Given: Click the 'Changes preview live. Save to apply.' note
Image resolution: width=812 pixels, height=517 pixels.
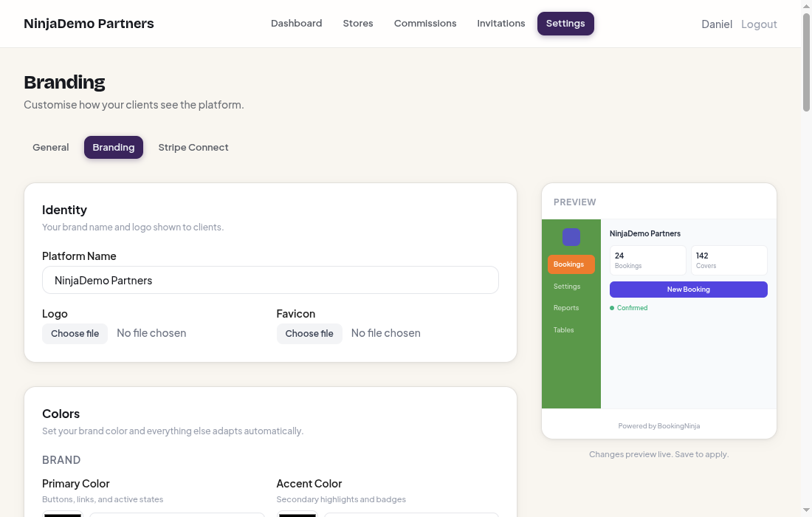Looking at the screenshot, I should coord(658,454).
